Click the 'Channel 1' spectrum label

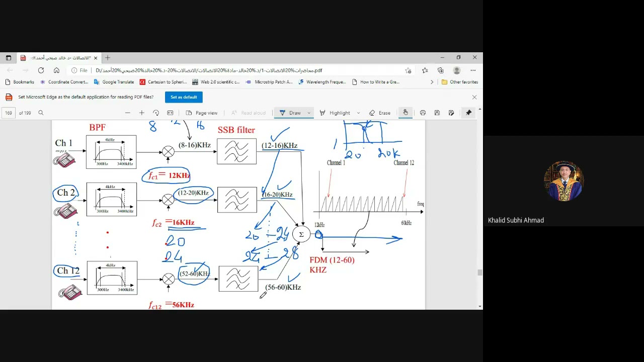336,163
